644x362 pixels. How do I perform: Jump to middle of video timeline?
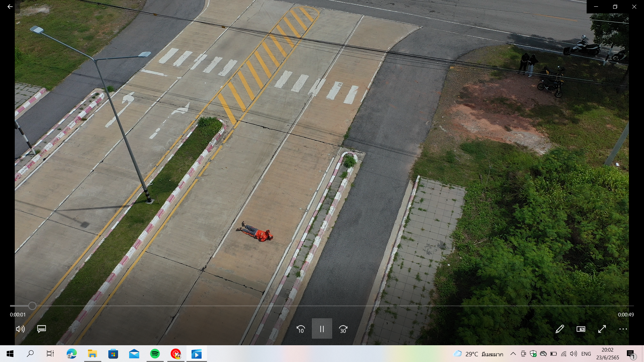(322, 306)
